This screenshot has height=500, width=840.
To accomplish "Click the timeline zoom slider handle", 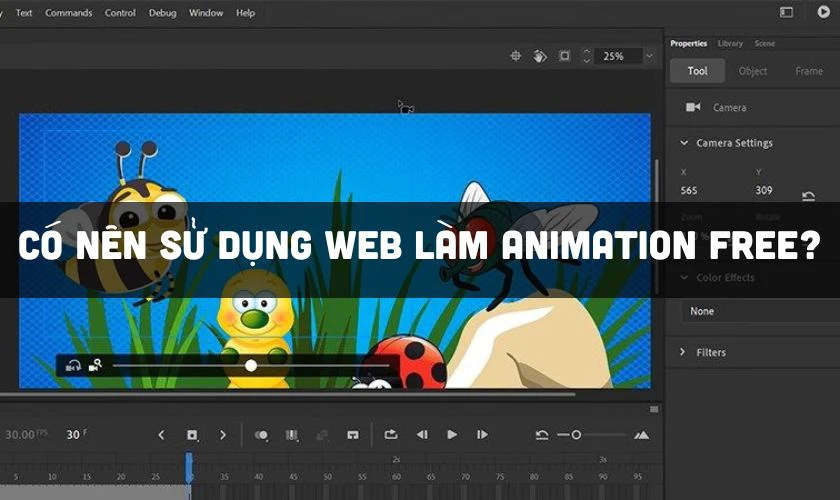I will pyautogui.click(x=576, y=435).
